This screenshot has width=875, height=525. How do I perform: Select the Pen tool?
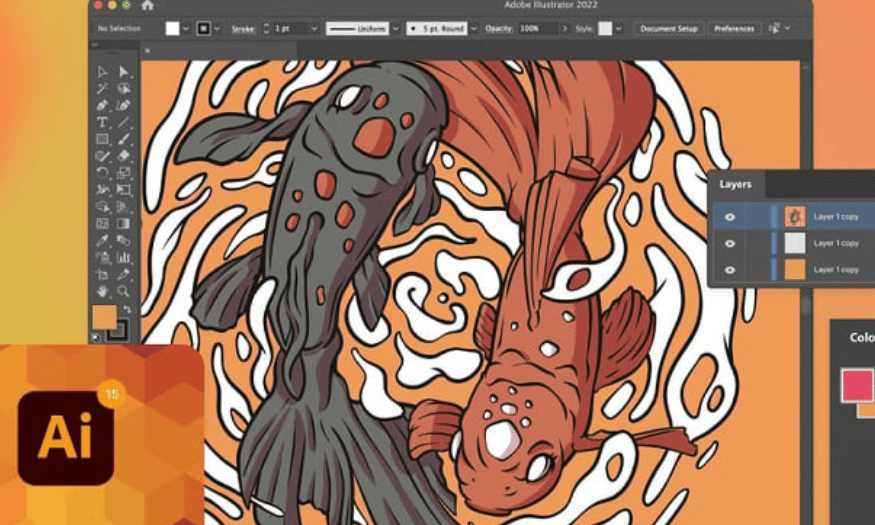(102, 105)
